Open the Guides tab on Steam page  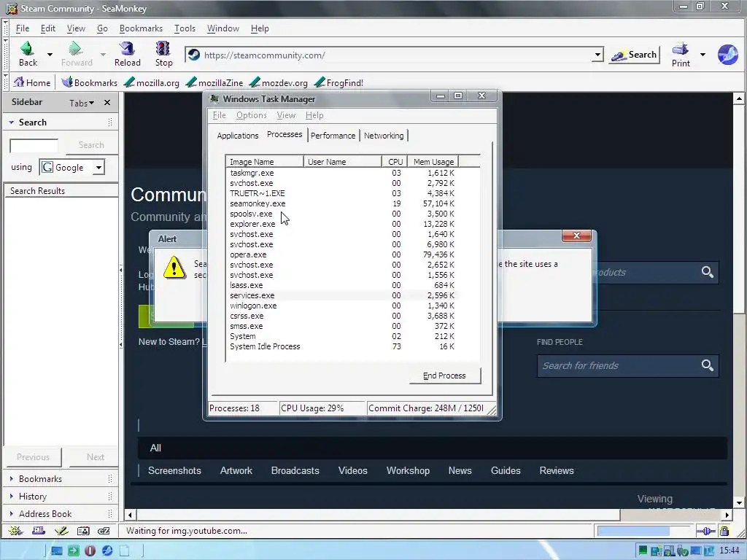[506, 470]
